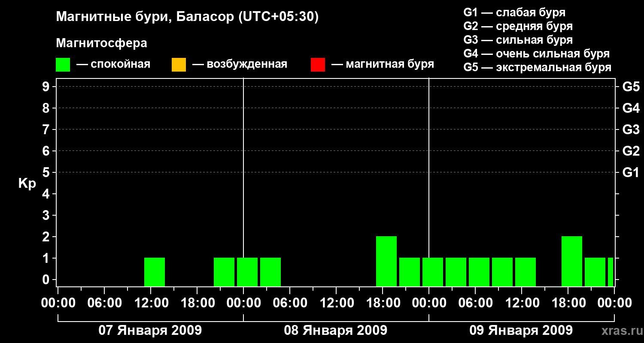Click the Kp 2 bar at 18:00 on 08 January
Viewport: 644px width, 343px height.
point(386,261)
